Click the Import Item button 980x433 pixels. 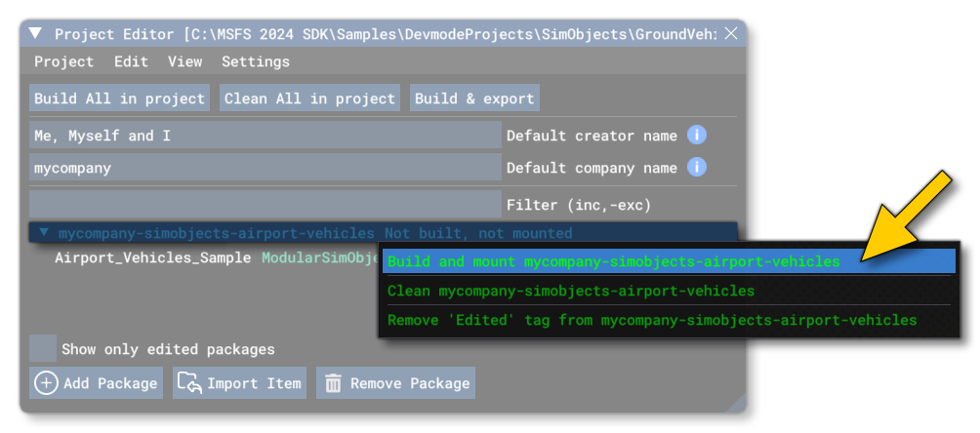(240, 382)
